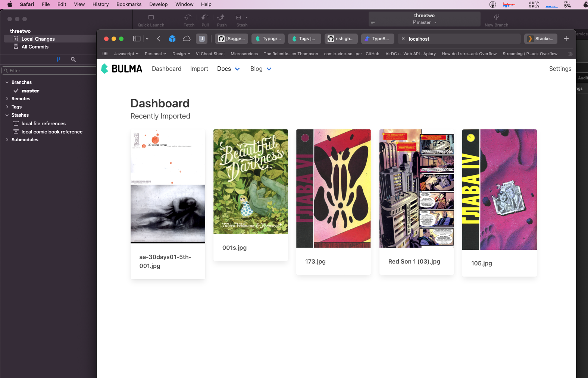Click the Pull toolbar icon
The width and height of the screenshot is (588, 378).
(205, 18)
